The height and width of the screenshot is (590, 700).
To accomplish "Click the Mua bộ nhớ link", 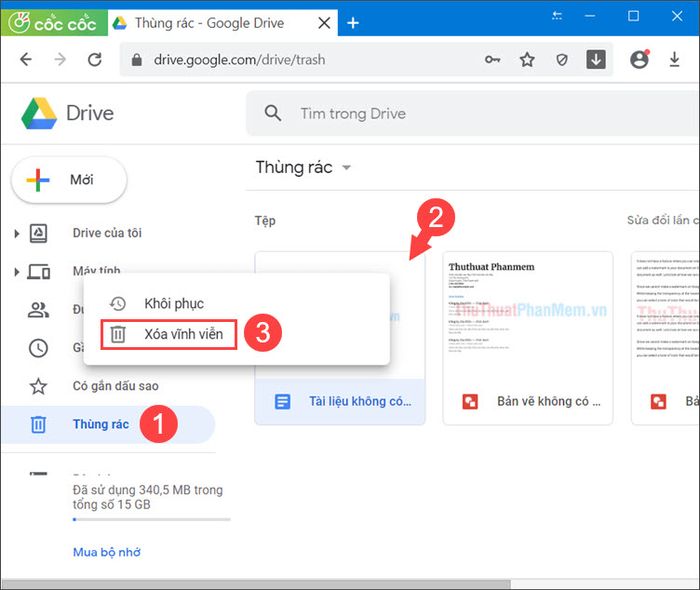I will click(x=107, y=553).
